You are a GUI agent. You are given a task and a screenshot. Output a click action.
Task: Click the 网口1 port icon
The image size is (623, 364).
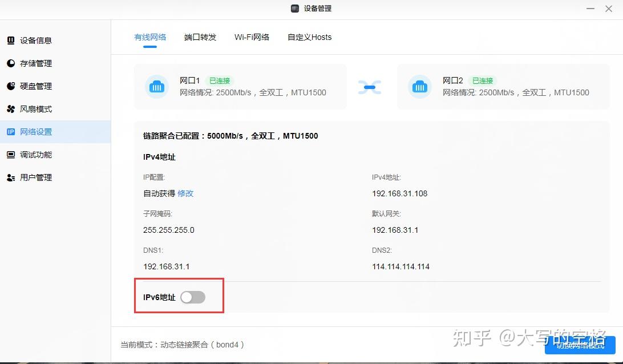(x=157, y=87)
